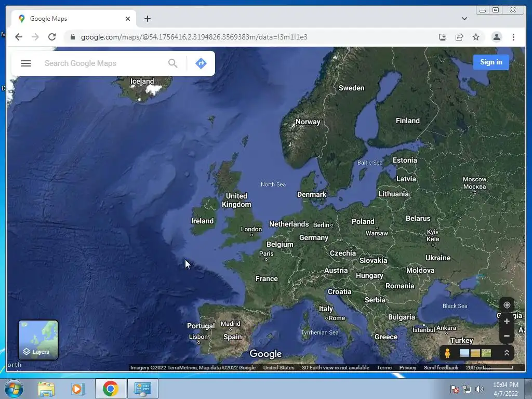Select the Street View Pegman icon
532x399 pixels.
[447, 353]
